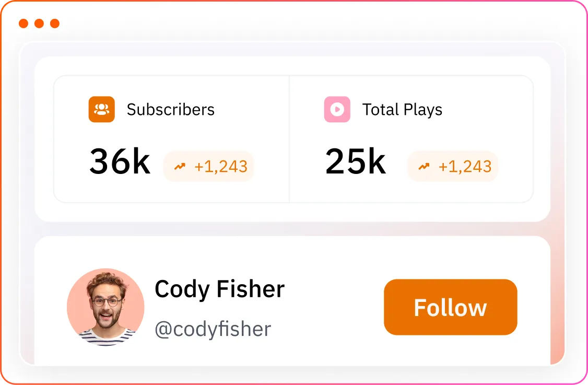The height and width of the screenshot is (385, 588).
Task: Click the 25k total plays count
Action: (356, 162)
